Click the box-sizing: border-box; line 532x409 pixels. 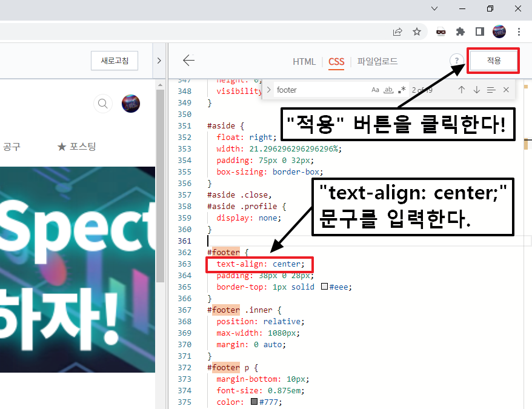pos(270,171)
